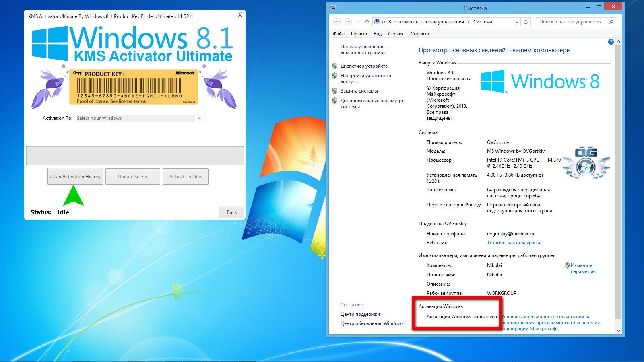
Task: Open the Файл menu
Action: (339, 34)
